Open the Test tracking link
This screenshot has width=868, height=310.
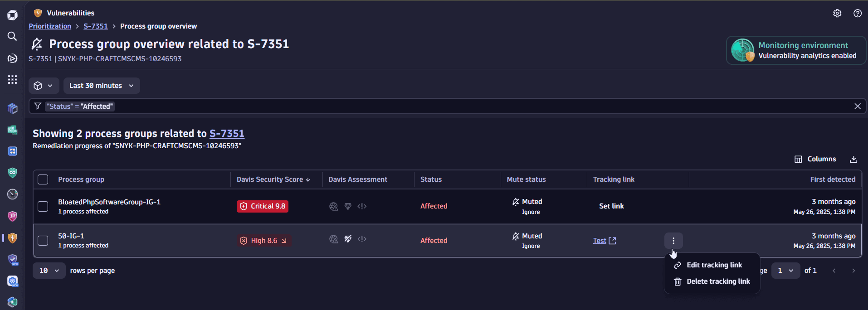point(604,241)
